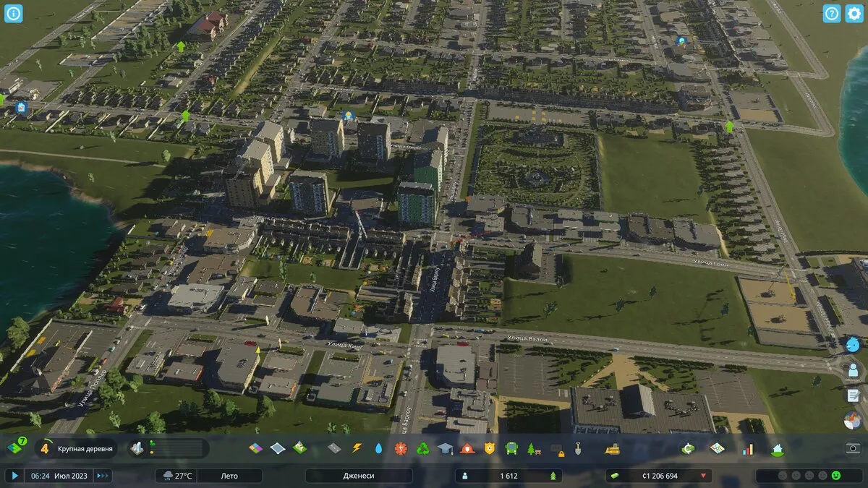Open the info views panel
The image size is (868, 488).
click(14, 13)
